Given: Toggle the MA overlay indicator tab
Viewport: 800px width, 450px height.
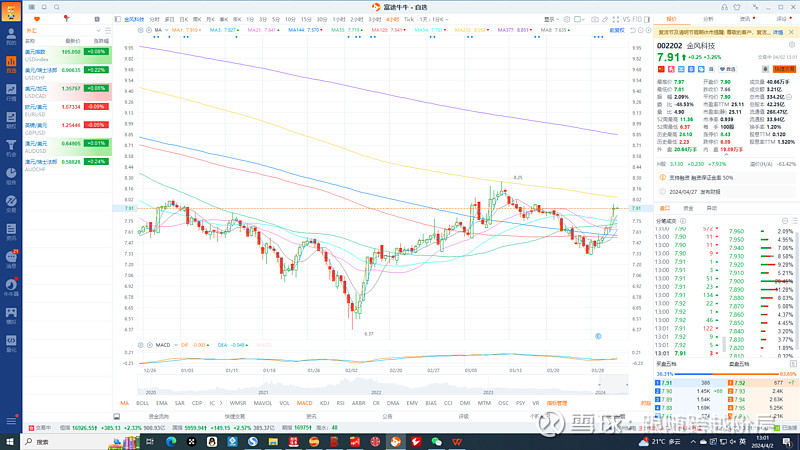Looking at the screenshot, I should click(124, 403).
